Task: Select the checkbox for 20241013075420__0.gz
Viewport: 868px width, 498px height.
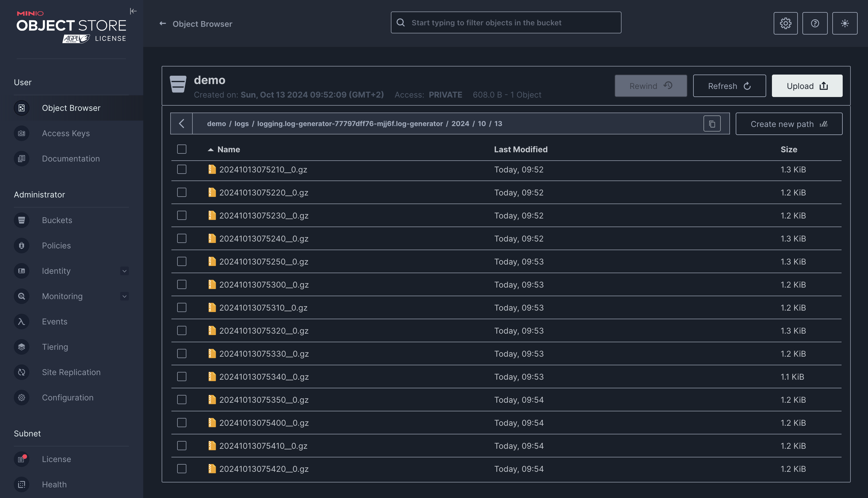Action: click(x=181, y=469)
